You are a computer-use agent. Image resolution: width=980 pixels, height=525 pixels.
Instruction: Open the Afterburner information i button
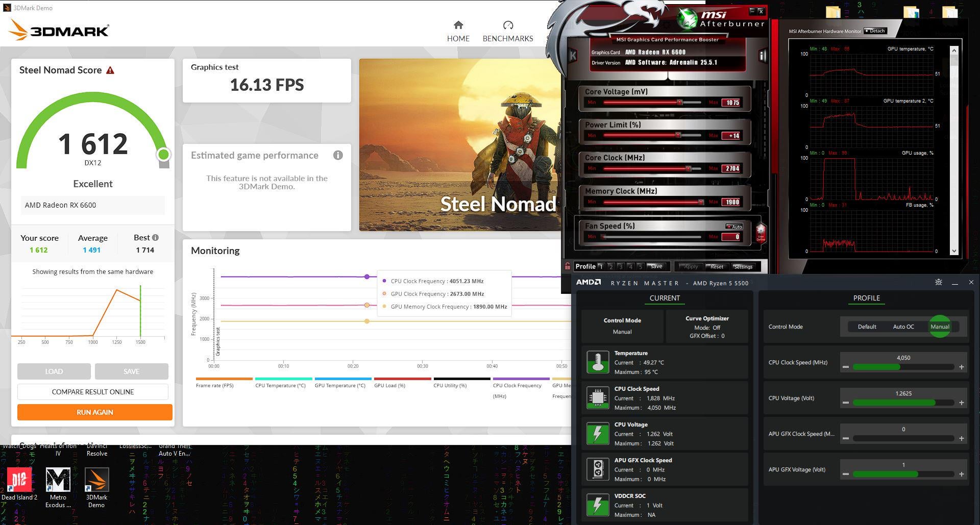point(762,56)
